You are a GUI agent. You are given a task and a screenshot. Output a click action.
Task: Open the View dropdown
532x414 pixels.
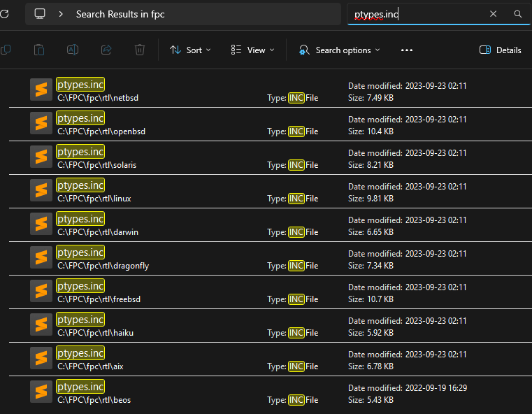(252, 50)
